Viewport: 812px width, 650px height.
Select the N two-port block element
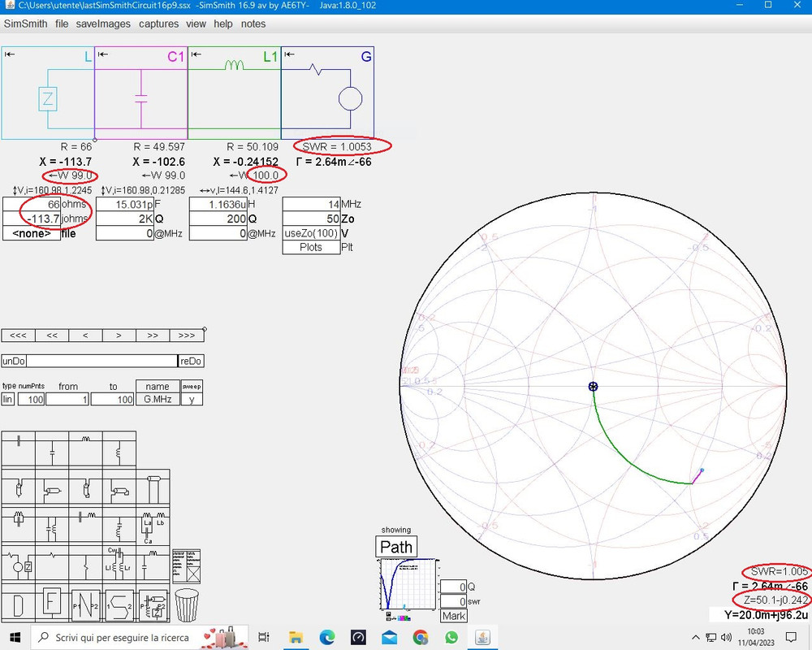[x=86, y=604]
